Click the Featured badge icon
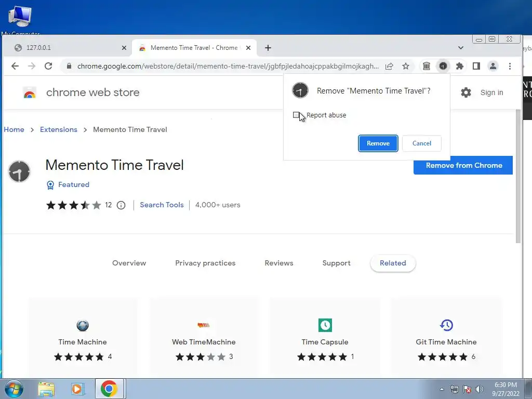Viewport: 532px width, 399px height. point(50,185)
